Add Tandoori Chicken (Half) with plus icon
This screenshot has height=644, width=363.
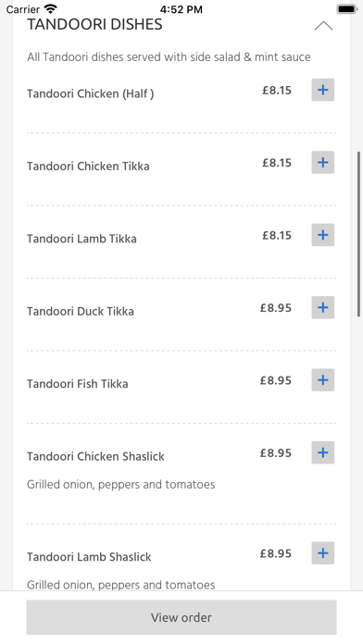tap(322, 90)
